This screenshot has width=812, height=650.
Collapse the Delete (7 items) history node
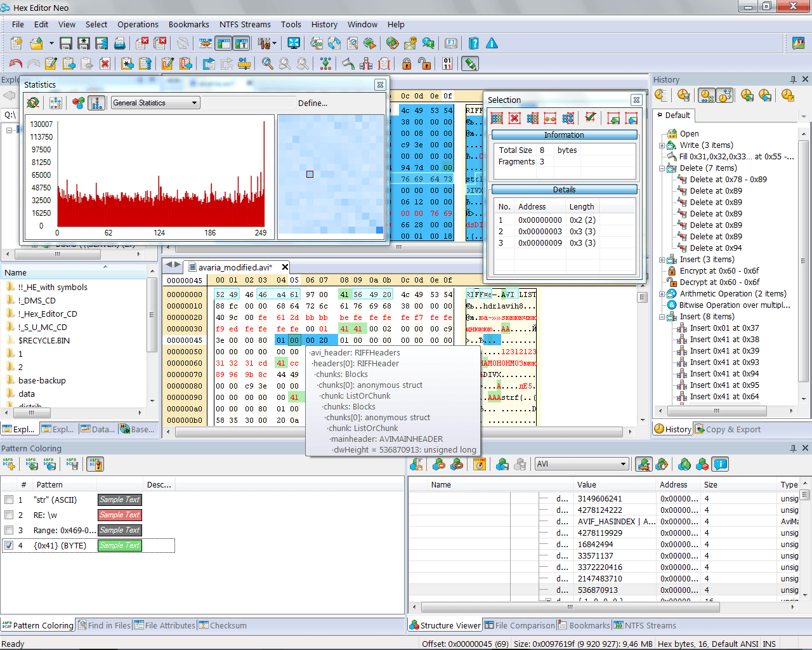pos(662,168)
